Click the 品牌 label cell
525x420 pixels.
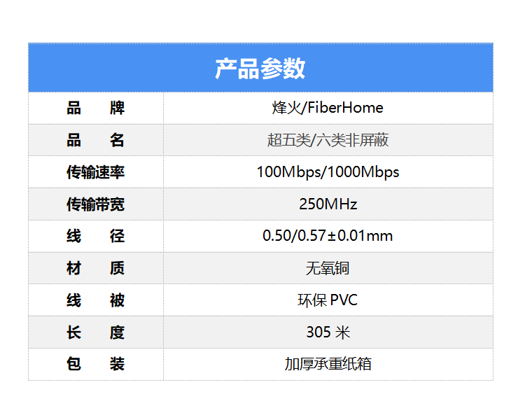tap(96, 108)
